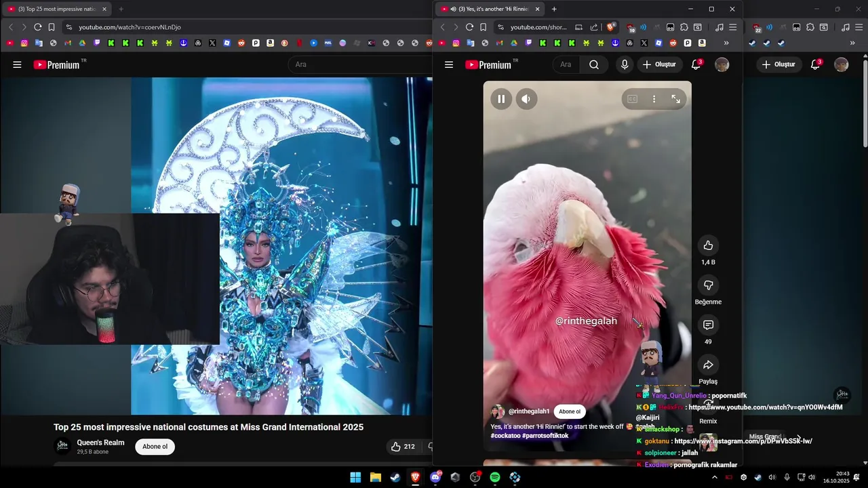Open the hamburger guide menu in left YouTube window
The image size is (868, 488).
point(17,64)
